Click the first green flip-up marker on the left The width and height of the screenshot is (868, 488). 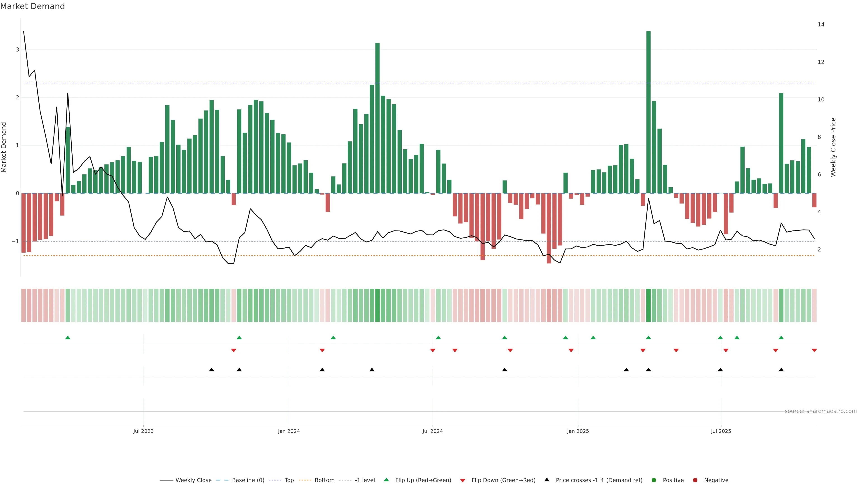tap(68, 338)
